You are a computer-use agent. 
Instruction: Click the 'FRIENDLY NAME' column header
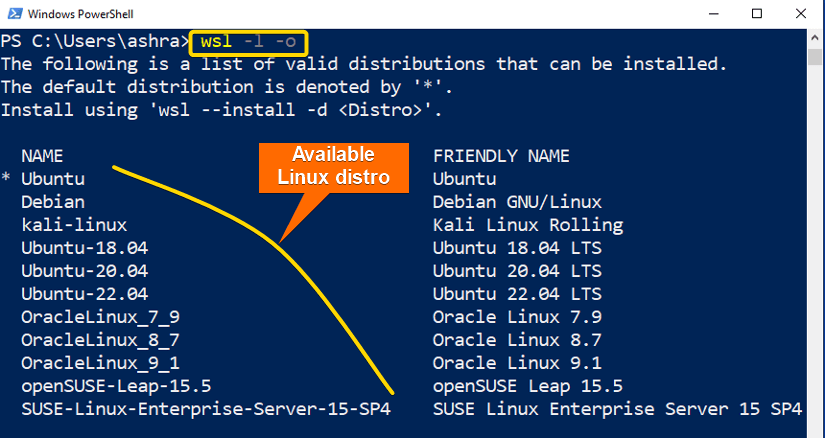[x=501, y=156]
